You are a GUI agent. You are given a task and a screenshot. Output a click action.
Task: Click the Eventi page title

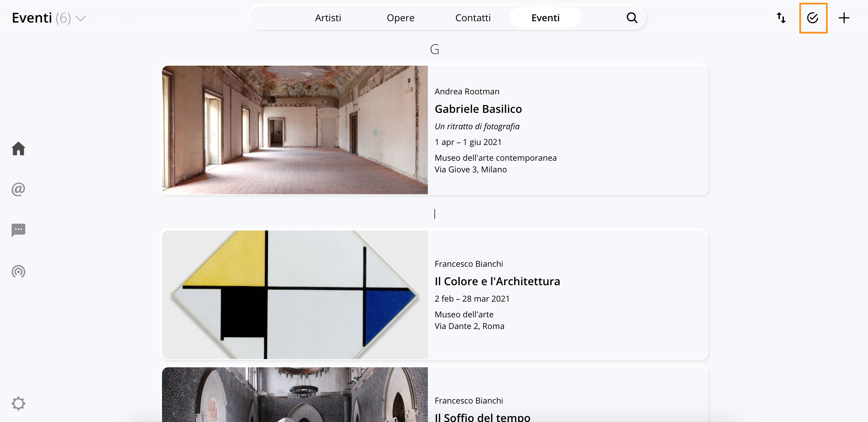(x=32, y=18)
